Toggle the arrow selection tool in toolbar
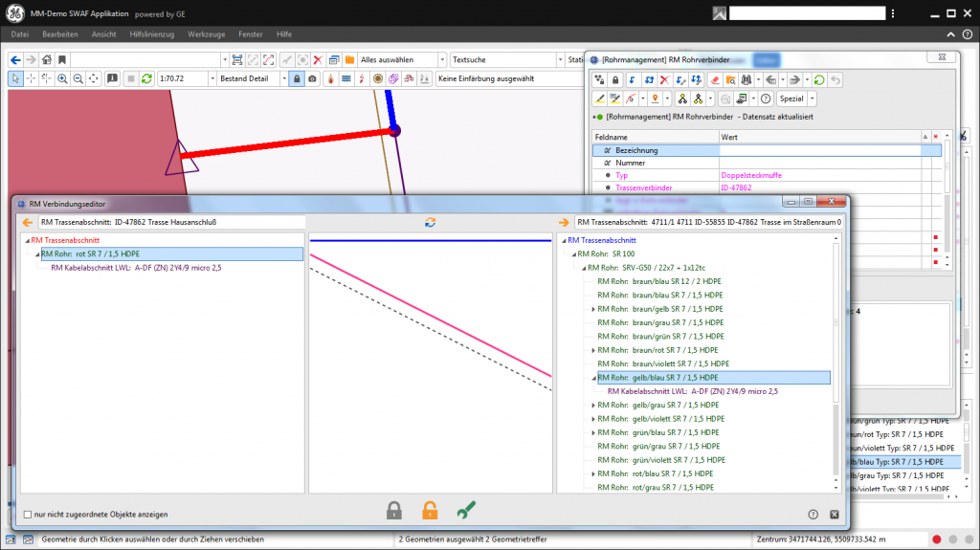The image size is (980, 550). pos(15,78)
